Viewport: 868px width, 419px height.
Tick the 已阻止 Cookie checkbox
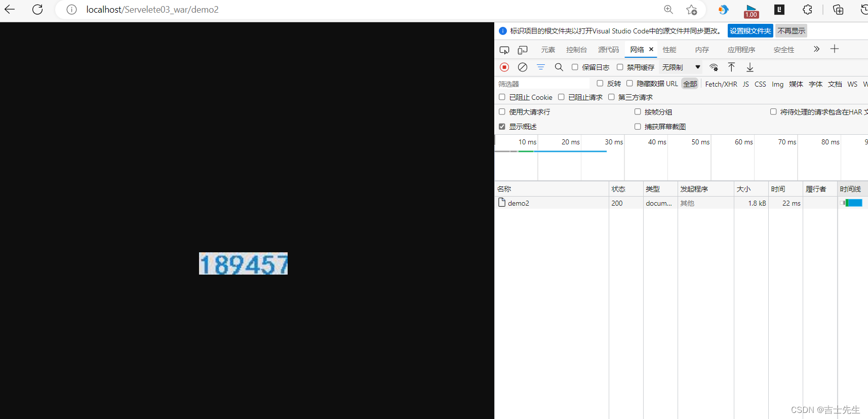[502, 97]
